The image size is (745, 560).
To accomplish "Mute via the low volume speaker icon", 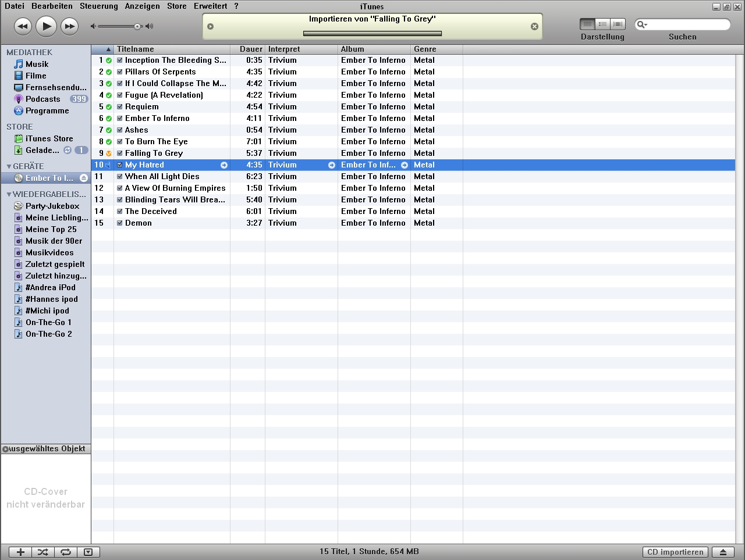I will pyautogui.click(x=93, y=26).
